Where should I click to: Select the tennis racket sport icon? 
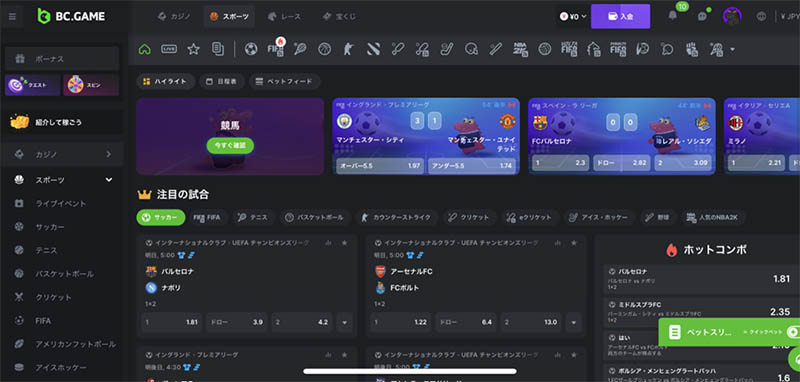pyautogui.click(x=300, y=49)
